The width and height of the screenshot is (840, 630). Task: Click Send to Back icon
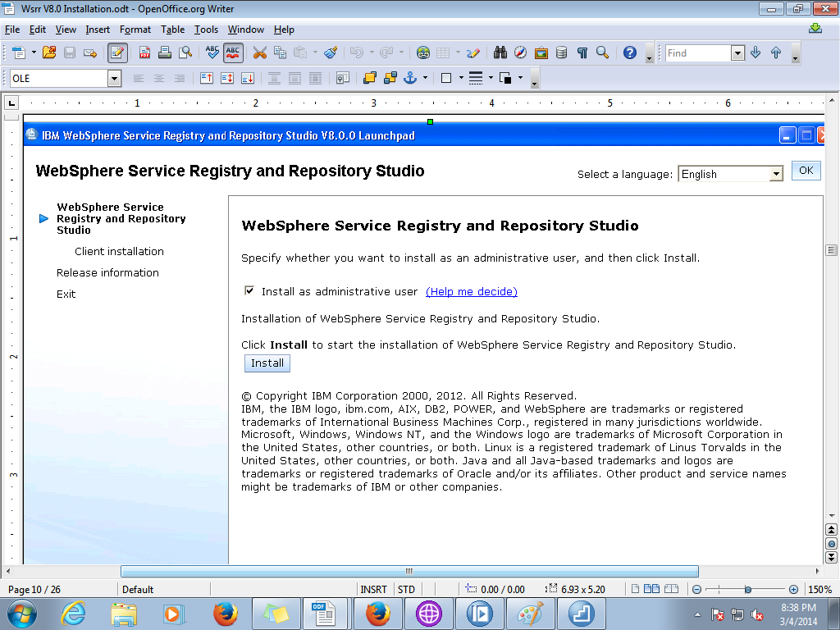(390, 78)
